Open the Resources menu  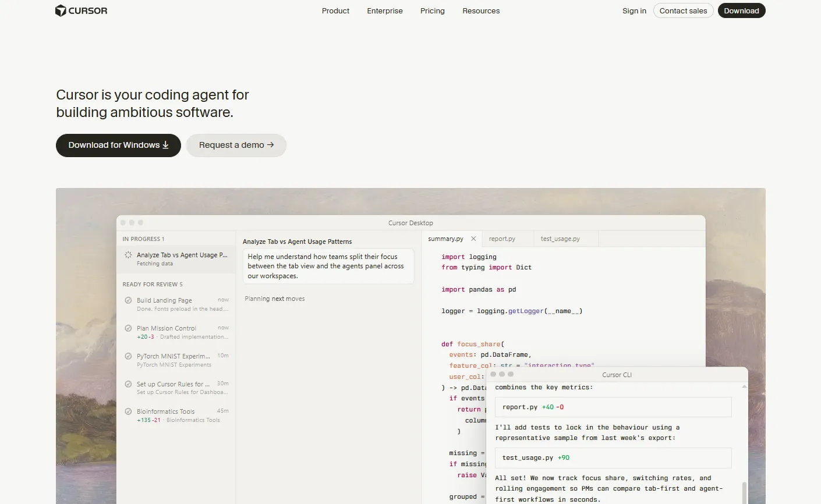click(x=481, y=10)
